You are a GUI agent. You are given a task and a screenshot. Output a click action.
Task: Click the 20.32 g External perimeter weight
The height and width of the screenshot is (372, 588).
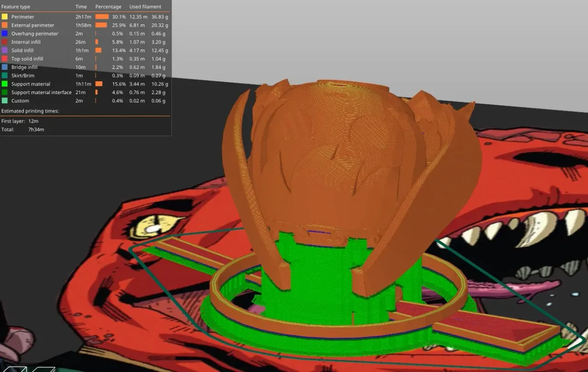(x=160, y=25)
